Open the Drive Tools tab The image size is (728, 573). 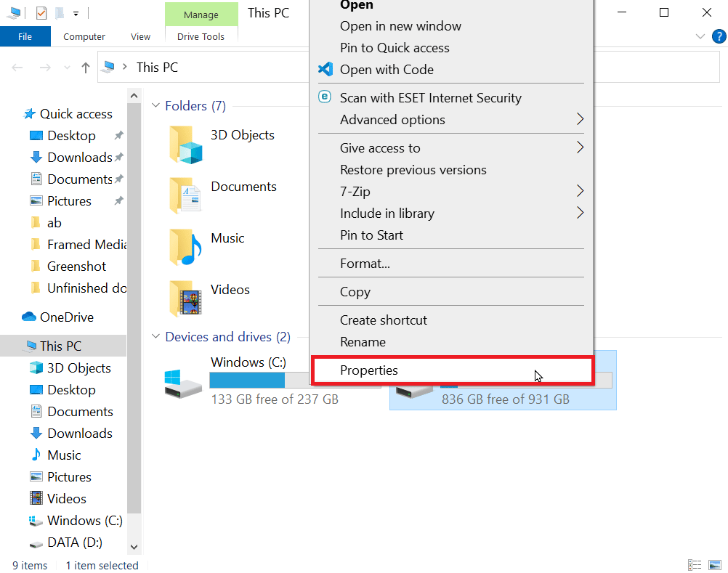click(201, 36)
